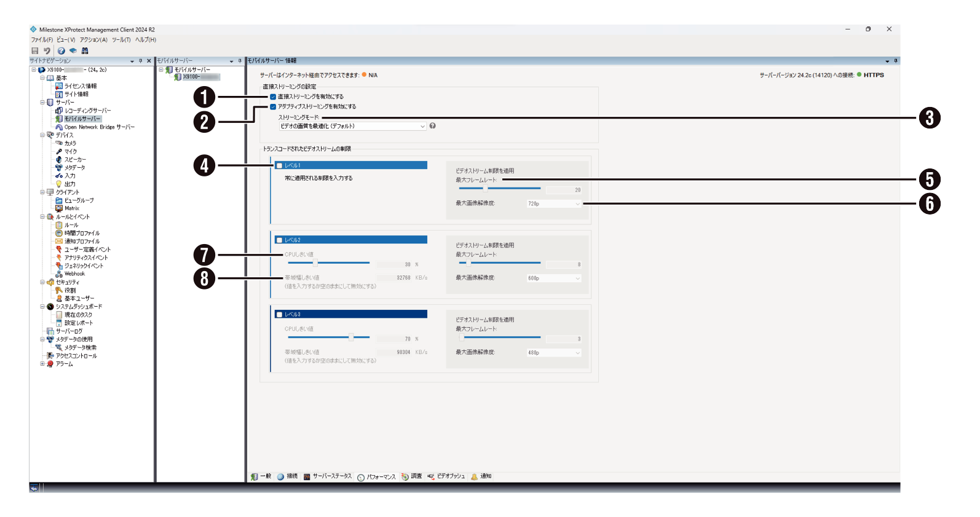Switch to the 接続 tab
Image resolution: width=980 pixels, height=517 pixels.
pos(287,476)
